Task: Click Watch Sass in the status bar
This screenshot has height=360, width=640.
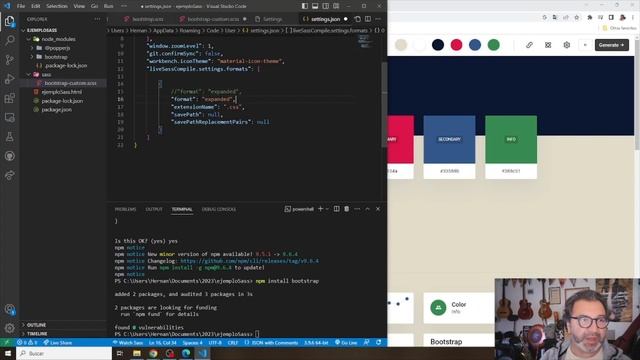Action: click(128, 343)
